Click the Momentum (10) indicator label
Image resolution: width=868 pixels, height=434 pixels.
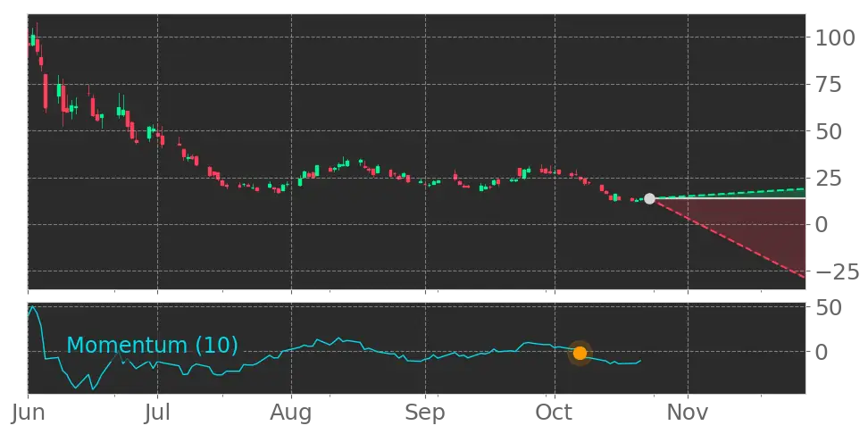pos(152,346)
